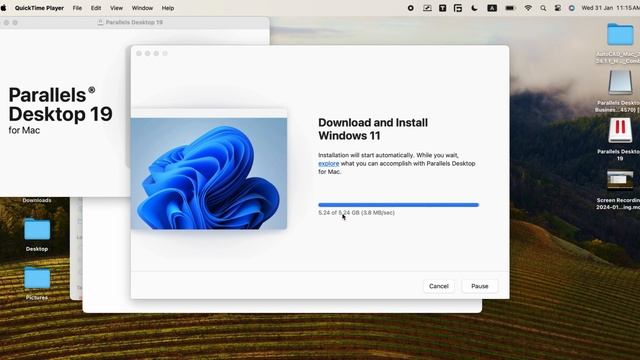Cancel the Windows 11 download
This screenshot has height=360, width=640.
[x=439, y=286]
